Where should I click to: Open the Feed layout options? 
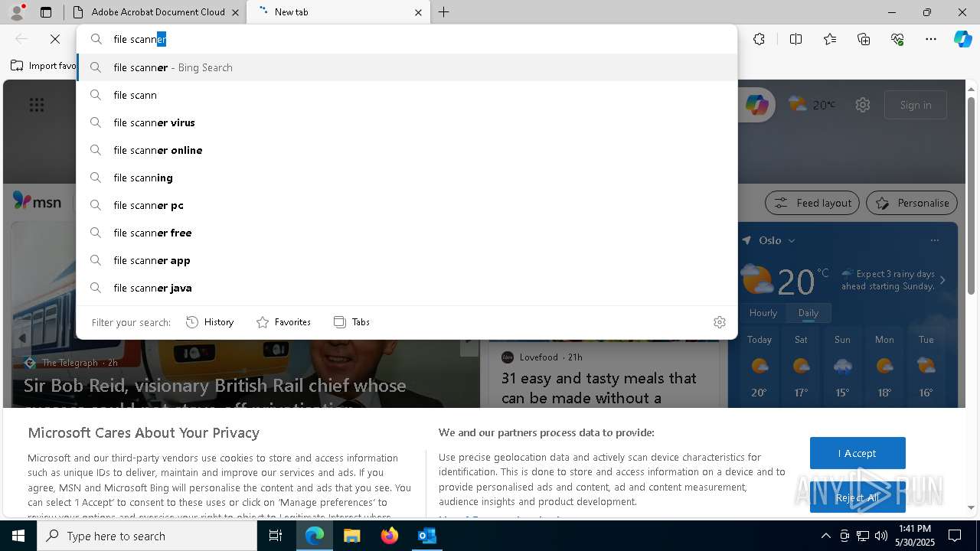(812, 203)
